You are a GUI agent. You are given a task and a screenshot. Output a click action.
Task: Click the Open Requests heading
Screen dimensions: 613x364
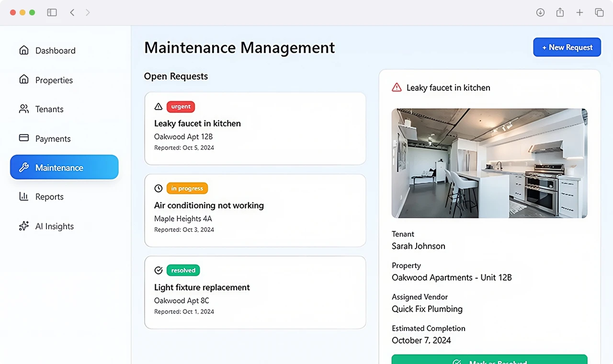[176, 76]
